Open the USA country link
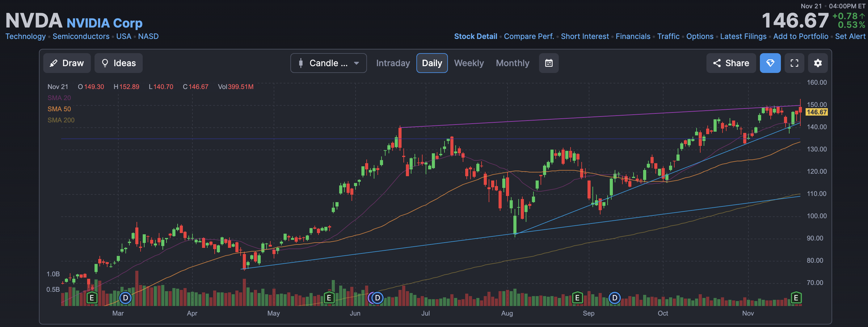868x327 pixels. click(124, 36)
